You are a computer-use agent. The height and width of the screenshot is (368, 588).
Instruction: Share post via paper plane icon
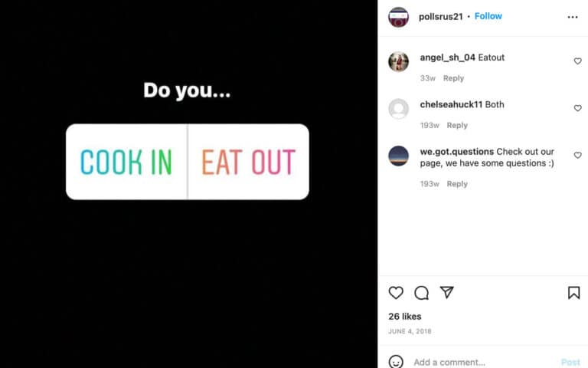tap(447, 292)
